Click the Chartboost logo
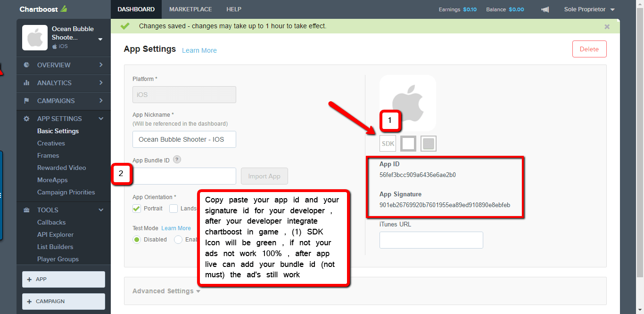 click(43, 9)
